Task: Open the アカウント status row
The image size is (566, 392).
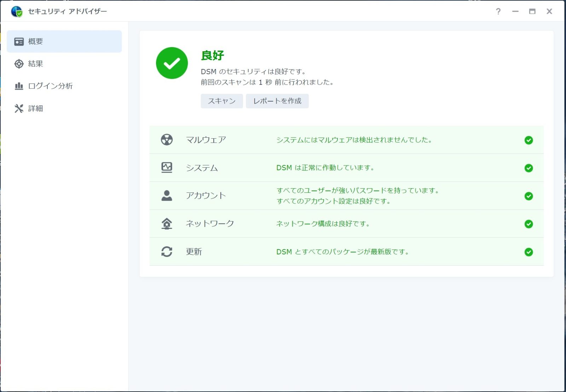Action: pos(346,196)
